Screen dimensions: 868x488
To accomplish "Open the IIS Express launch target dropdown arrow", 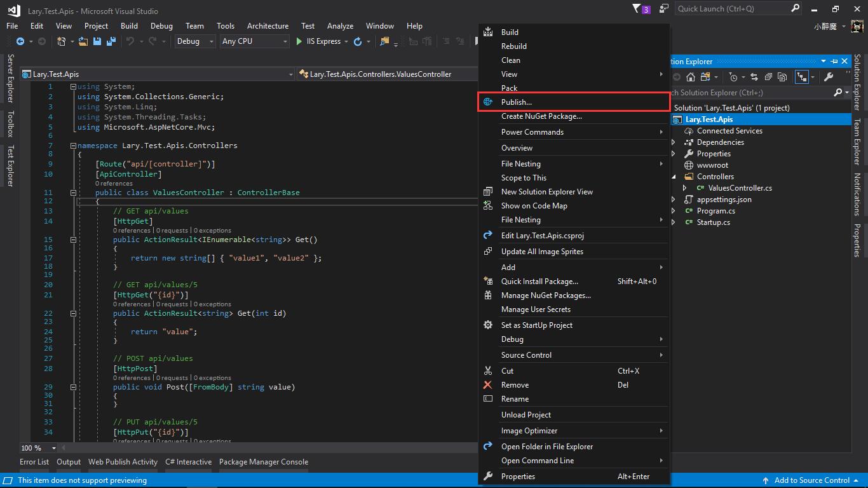I will [x=346, y=41].
